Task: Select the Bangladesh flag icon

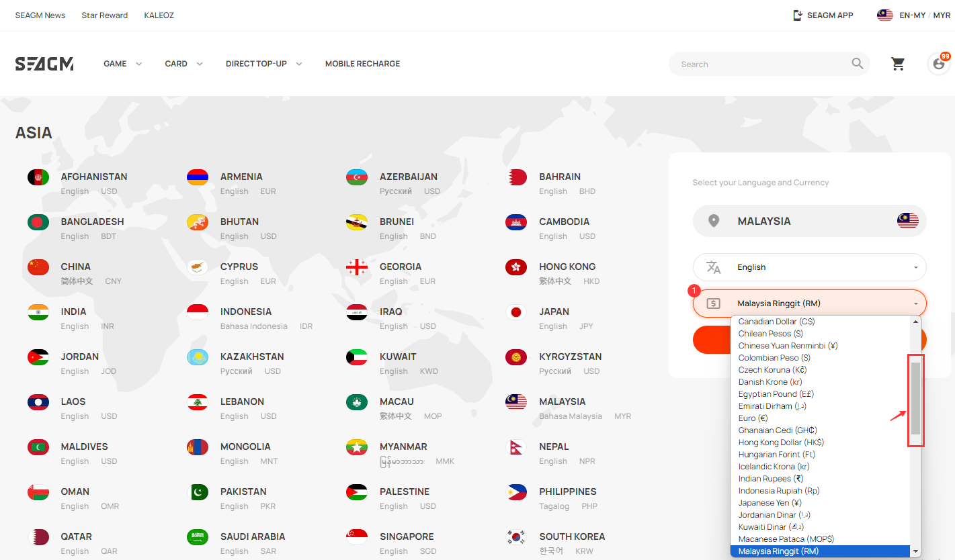Action: (38, 222)
